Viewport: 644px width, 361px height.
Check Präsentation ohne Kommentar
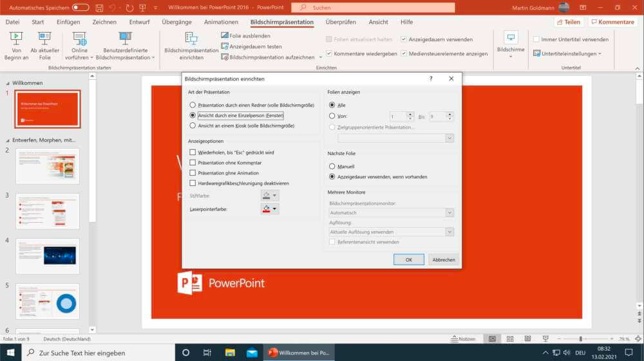tap(192, 162)
